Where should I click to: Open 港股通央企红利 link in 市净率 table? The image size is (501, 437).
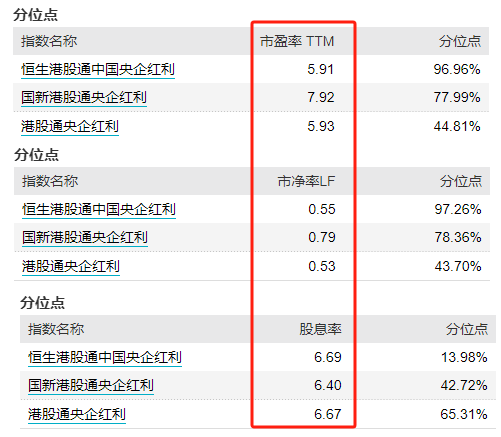pos(71,266)
